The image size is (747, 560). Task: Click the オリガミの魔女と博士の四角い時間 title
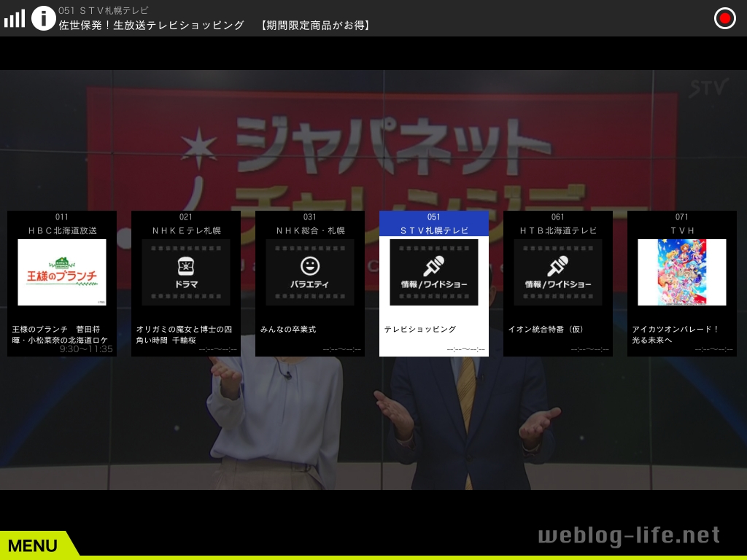tap(185, 334)
